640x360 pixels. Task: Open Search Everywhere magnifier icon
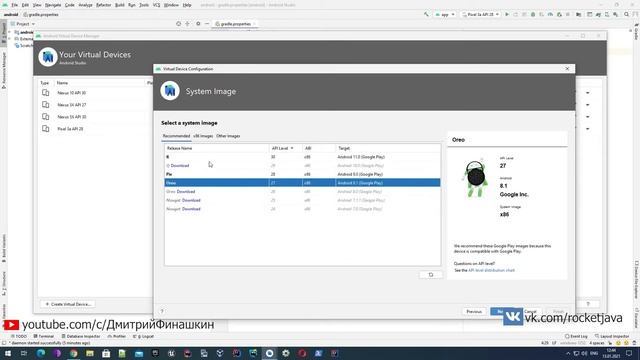(x=627, y=14)
